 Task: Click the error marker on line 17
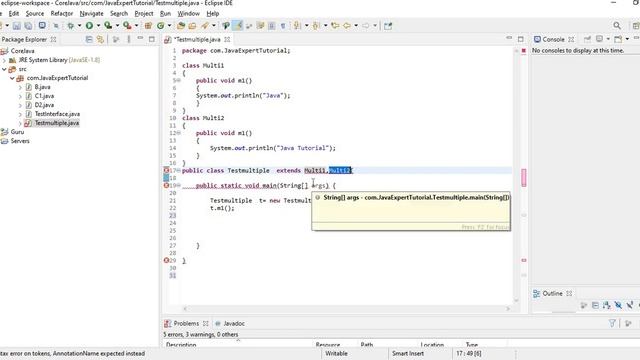(x=166, y=170)
